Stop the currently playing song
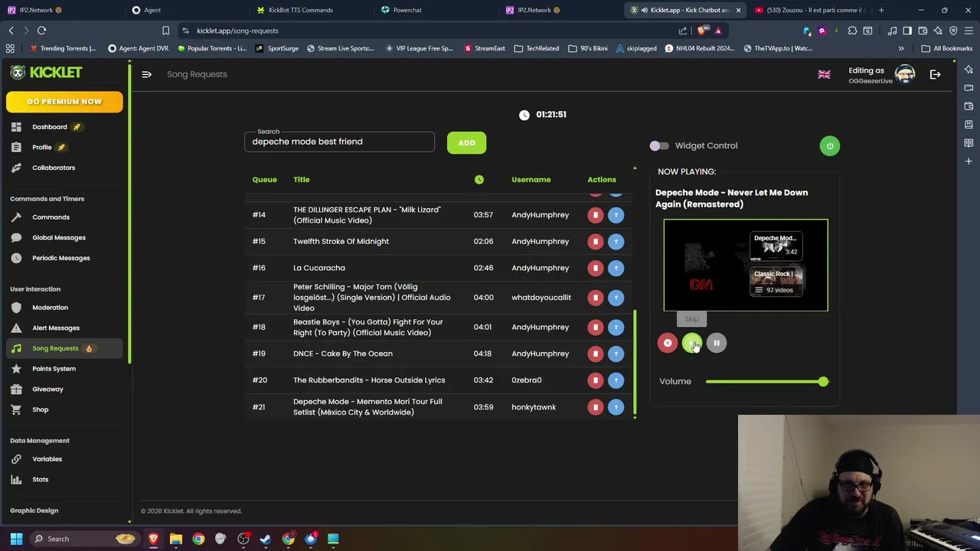980x551 pixels. coord(668,343)
